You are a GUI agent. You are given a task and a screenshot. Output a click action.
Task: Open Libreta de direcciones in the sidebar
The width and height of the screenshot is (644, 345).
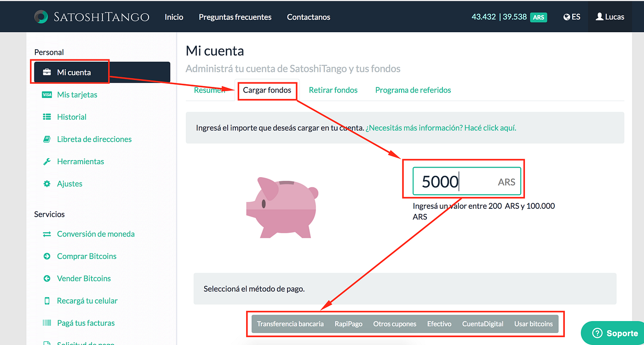point(94,139)
